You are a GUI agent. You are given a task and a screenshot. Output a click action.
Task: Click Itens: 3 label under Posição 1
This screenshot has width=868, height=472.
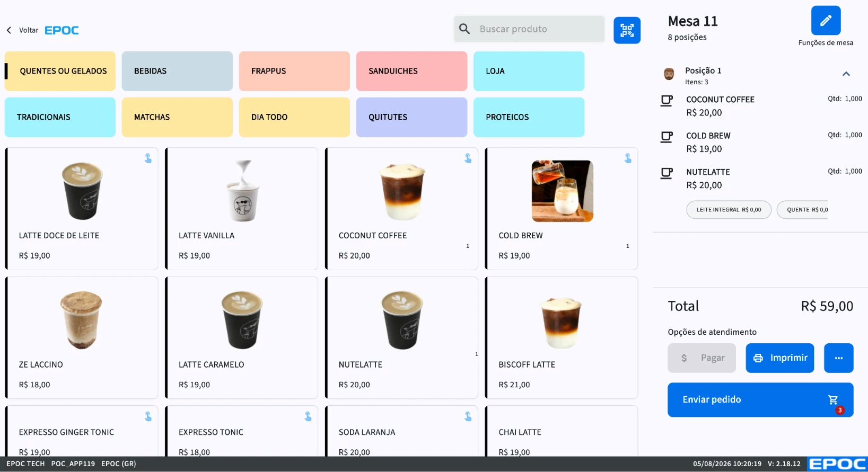696,82
